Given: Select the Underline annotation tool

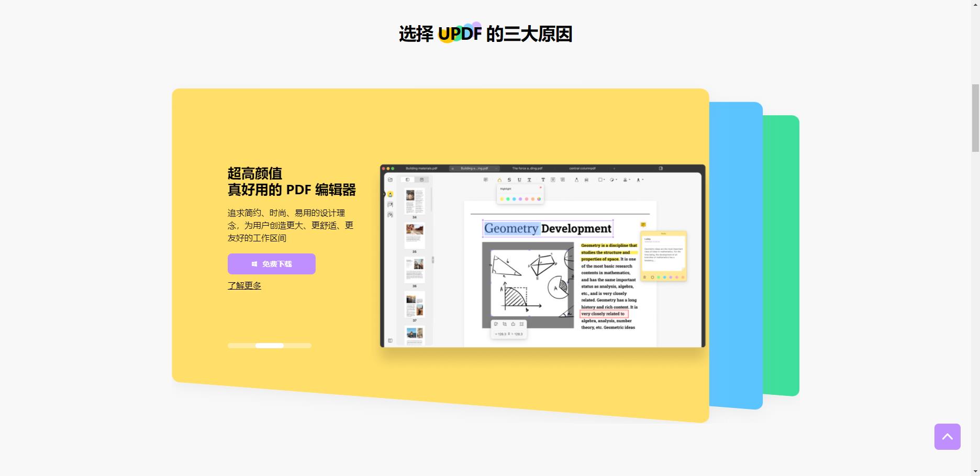Looking at the screenshot, I should coord(519,180).
